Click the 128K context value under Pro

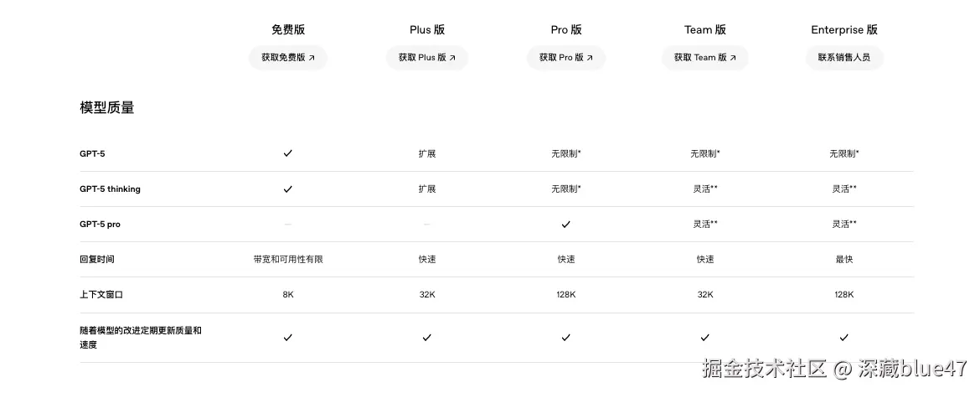coord(565,295)
